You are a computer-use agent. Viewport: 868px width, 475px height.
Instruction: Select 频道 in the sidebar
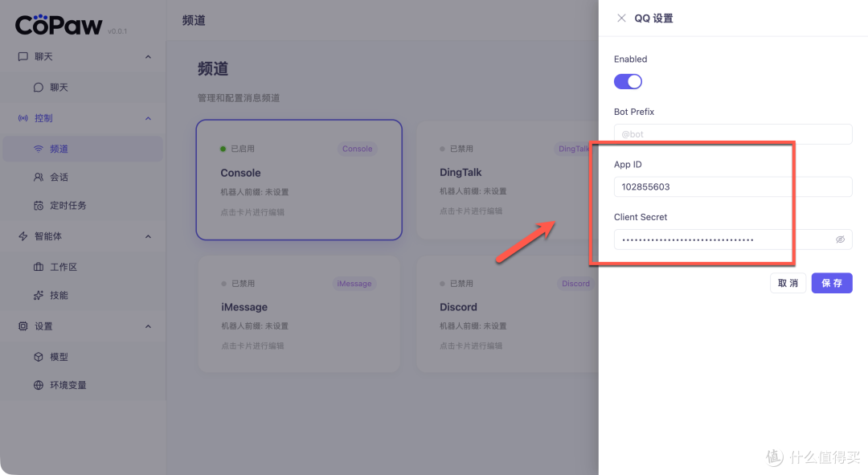(83, 149)
